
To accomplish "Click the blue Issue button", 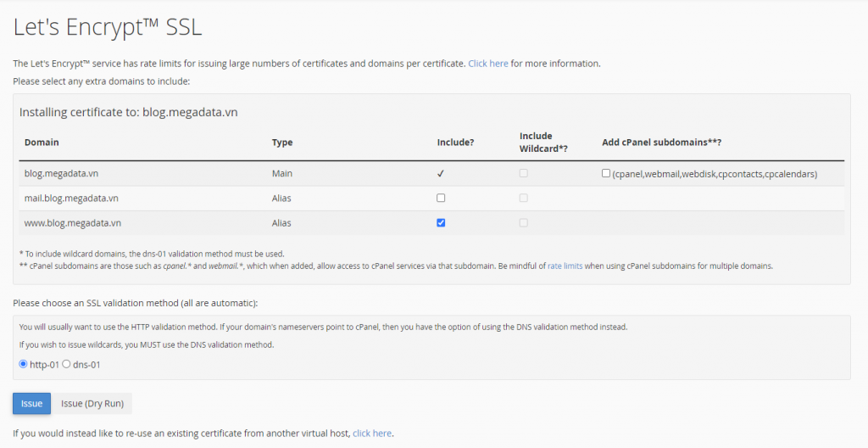I will (x=31, y=404).
